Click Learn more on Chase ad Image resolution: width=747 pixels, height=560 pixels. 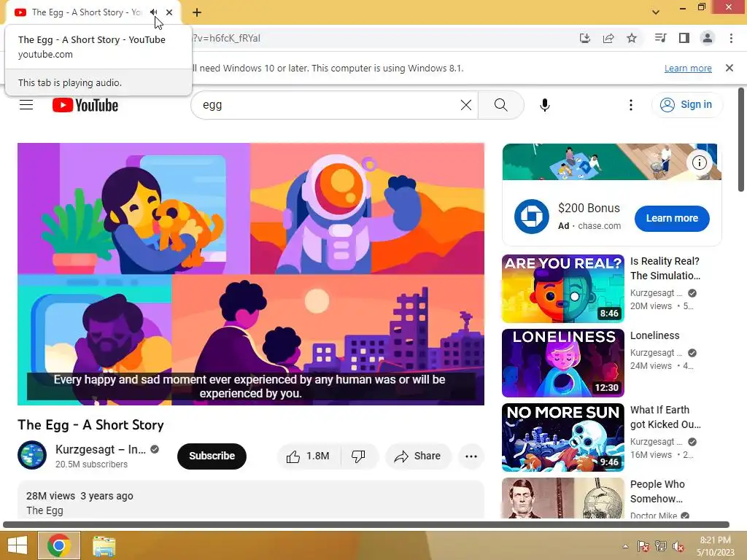pyautogui.click(x=672, y=219)
